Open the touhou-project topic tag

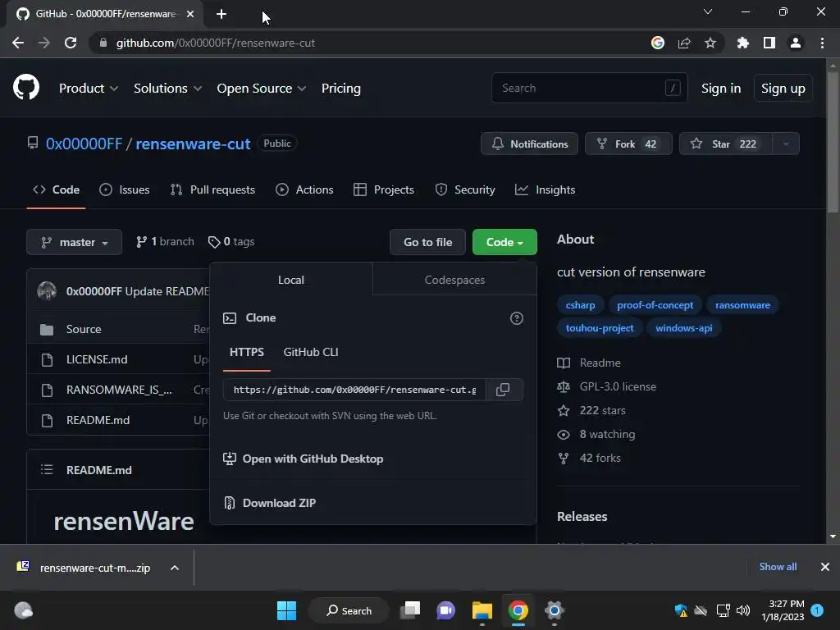coord(600,328)
